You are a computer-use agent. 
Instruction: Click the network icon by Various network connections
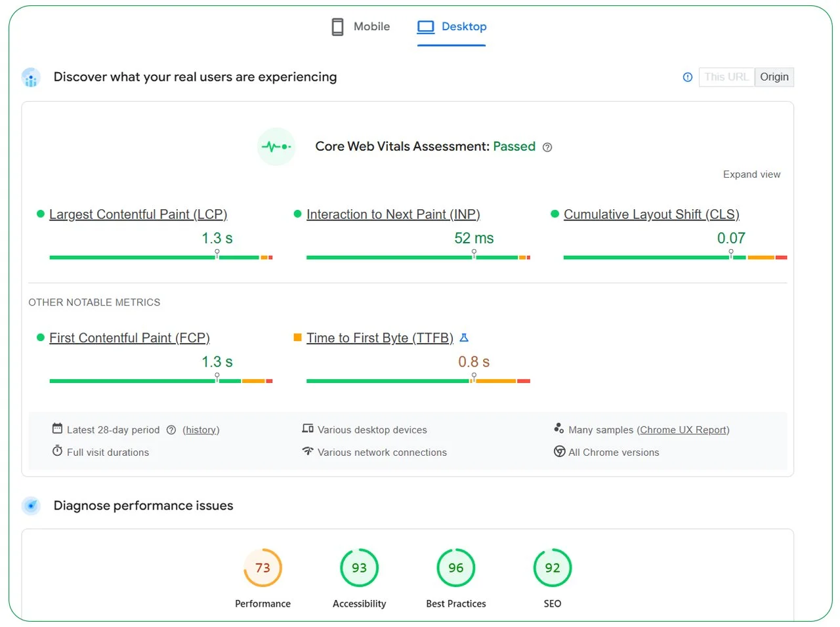click(x=308, y=451)
